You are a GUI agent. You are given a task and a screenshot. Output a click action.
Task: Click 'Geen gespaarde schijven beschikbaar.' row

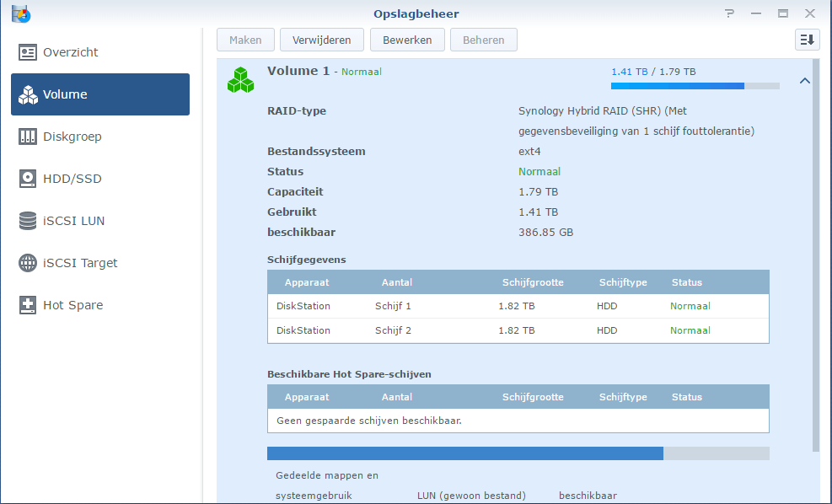tap(518, 421)
